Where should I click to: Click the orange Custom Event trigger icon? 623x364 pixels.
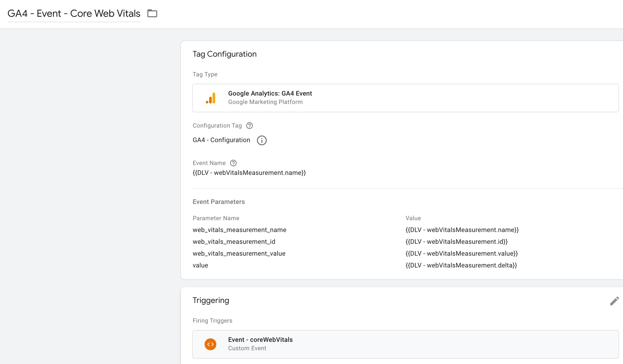(x=210, y=344)
